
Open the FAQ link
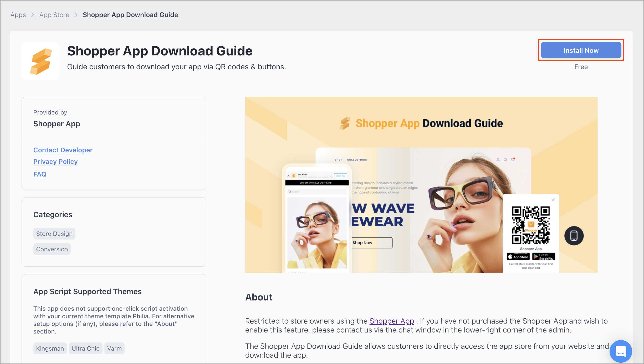pyautogui.click(x=40, y=174)
